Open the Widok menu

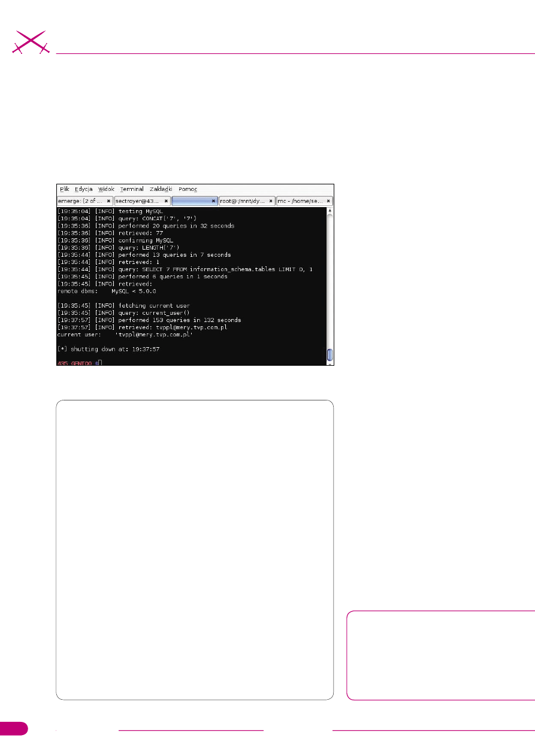click(106, 189)
